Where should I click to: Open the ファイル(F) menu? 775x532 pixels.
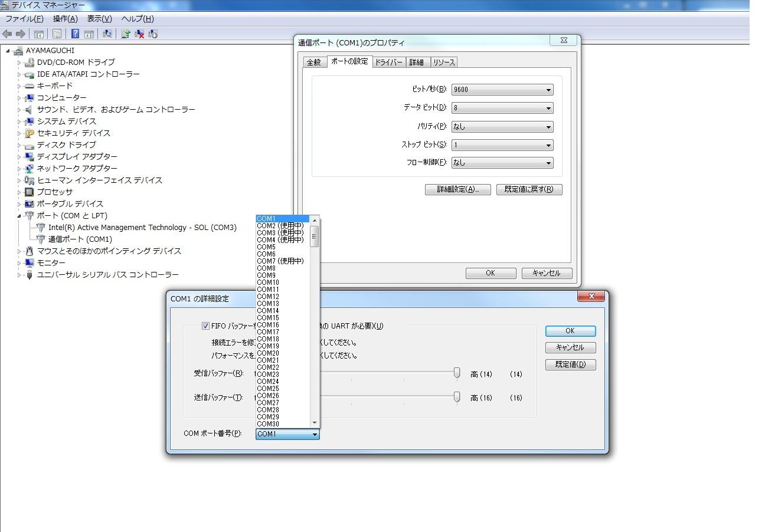(24, 19)
